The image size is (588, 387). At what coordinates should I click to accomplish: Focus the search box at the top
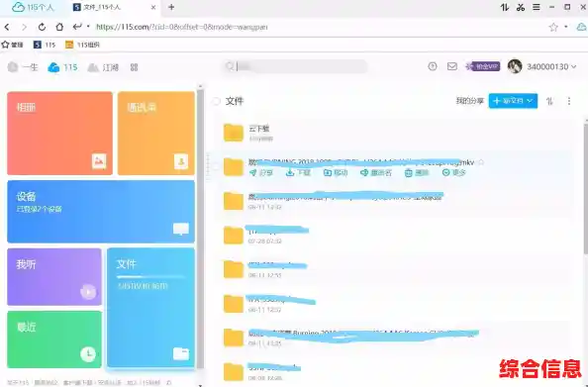pyautogui.click(x=296, y=66)
